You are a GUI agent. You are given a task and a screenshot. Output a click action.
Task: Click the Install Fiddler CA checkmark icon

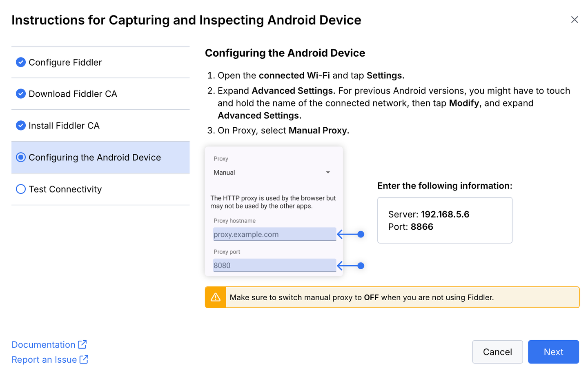click(21, 126)
